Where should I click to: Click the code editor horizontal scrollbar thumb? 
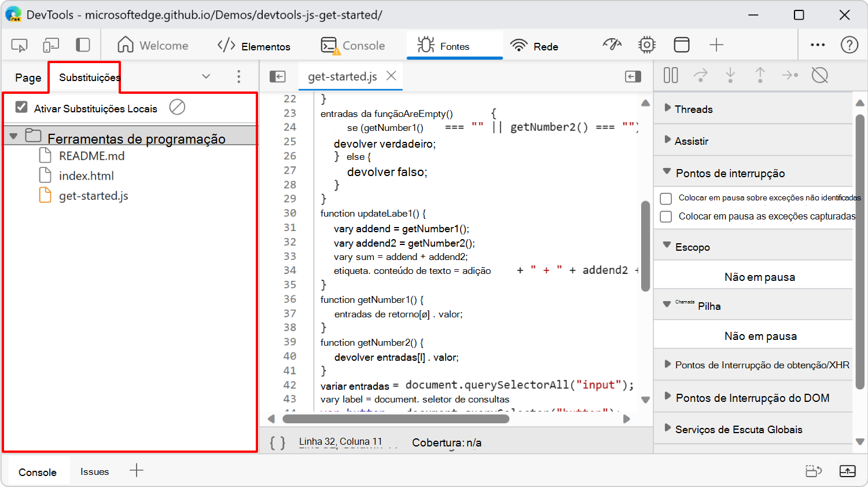coord(396,419)
